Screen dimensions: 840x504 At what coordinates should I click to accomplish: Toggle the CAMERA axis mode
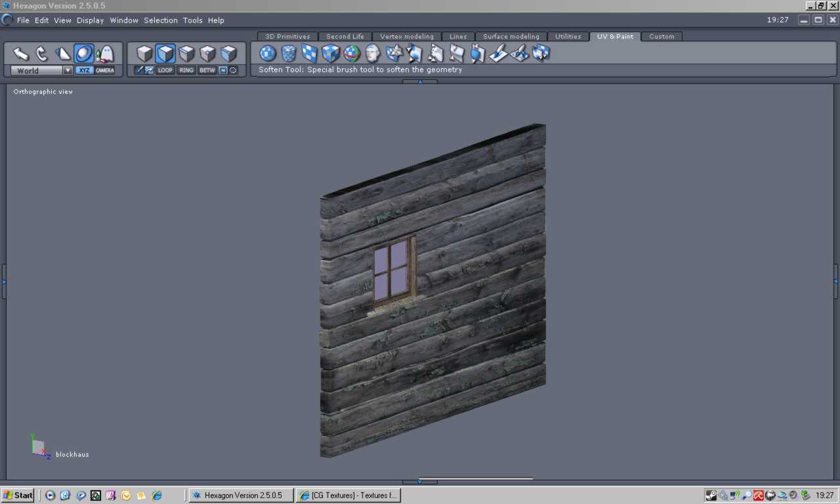105,70
